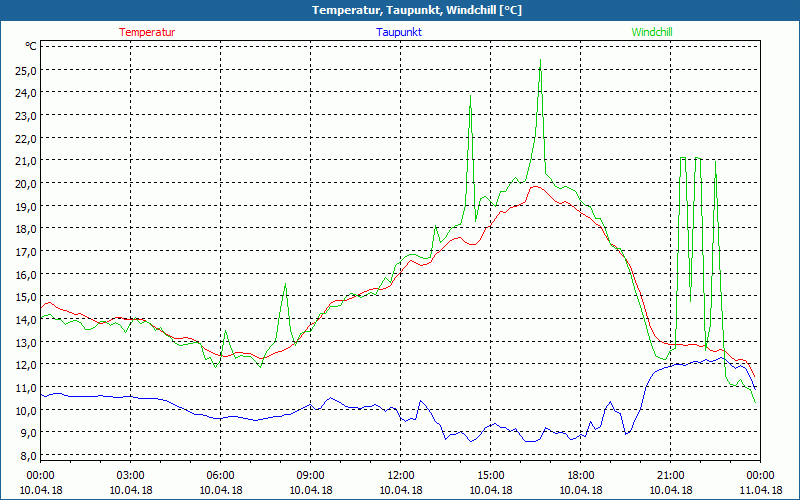The image size is (800, 500).
Task: Click the chart title in the header bar
Action: (400, 10)
